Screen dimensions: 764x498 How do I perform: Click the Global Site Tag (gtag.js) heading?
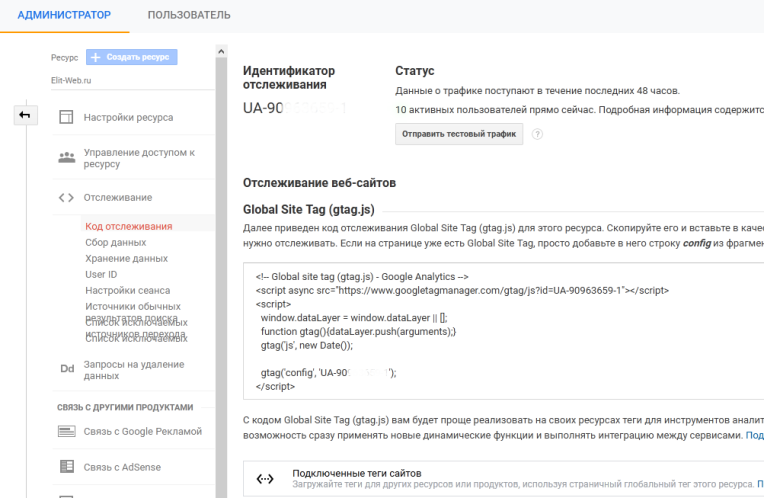(309, 210)
